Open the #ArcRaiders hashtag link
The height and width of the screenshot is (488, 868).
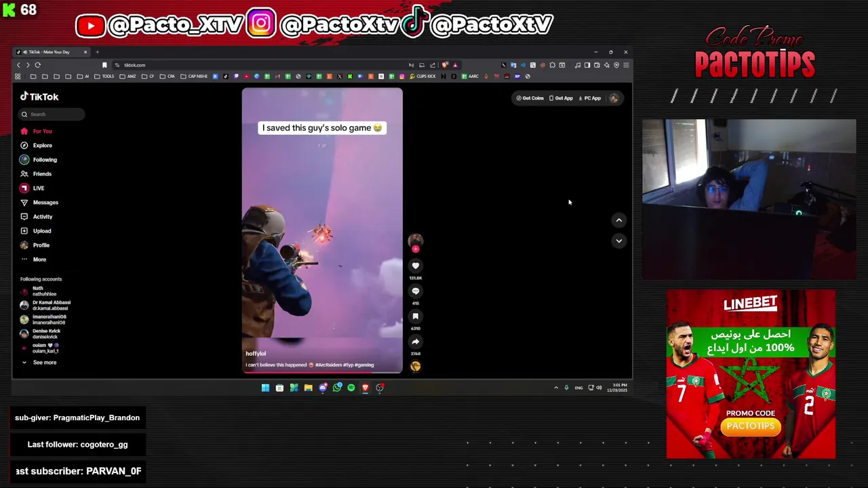point(329,365)
